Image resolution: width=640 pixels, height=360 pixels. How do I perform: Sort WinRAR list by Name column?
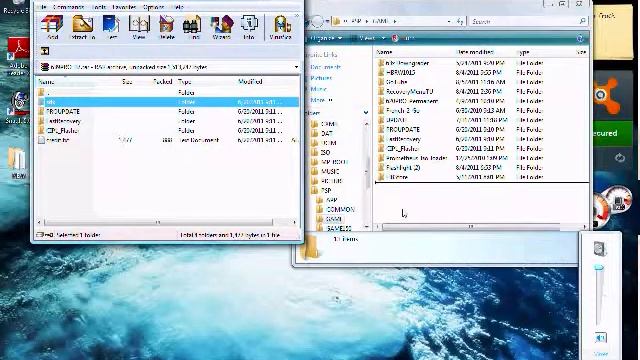pos(46,82)
